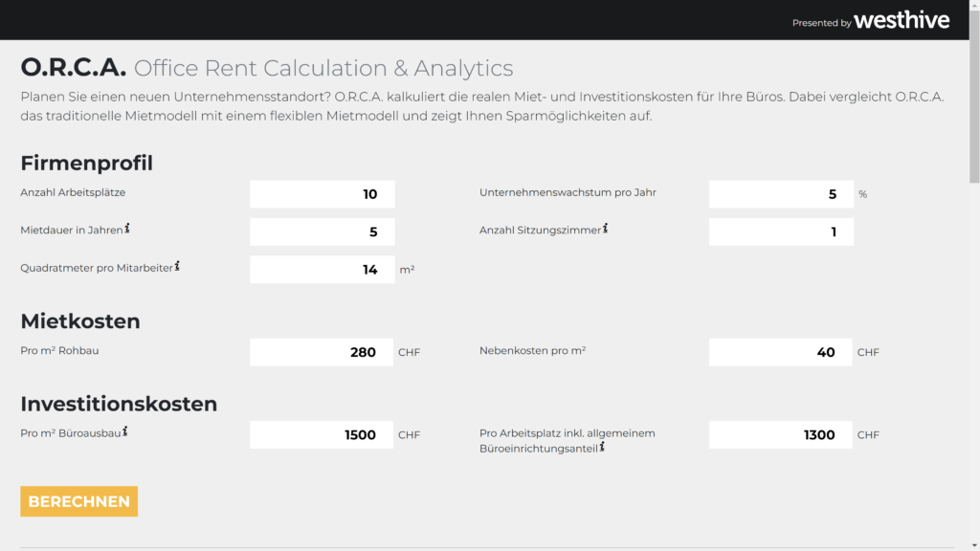Select the Quadratmeter pro Mitarbeiter field
This screenshot has width=980, height=551.
click(322, 269)
